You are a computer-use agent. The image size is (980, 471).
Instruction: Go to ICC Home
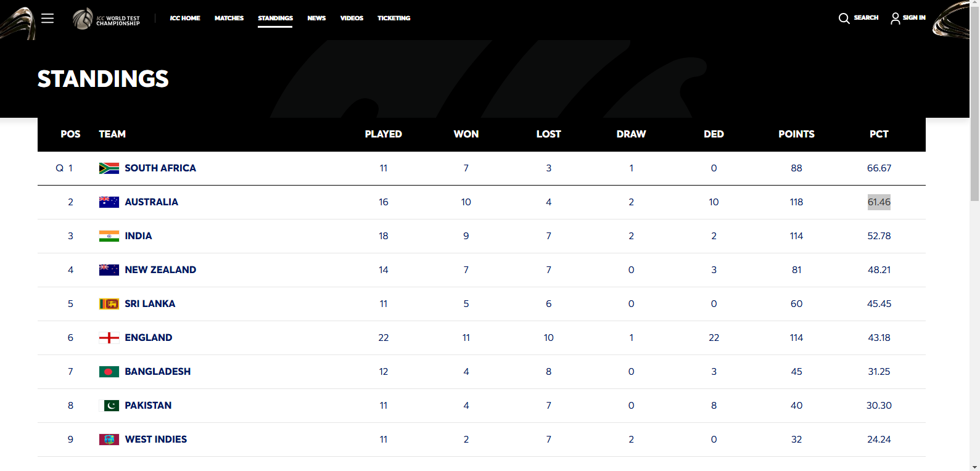[185, 18]
